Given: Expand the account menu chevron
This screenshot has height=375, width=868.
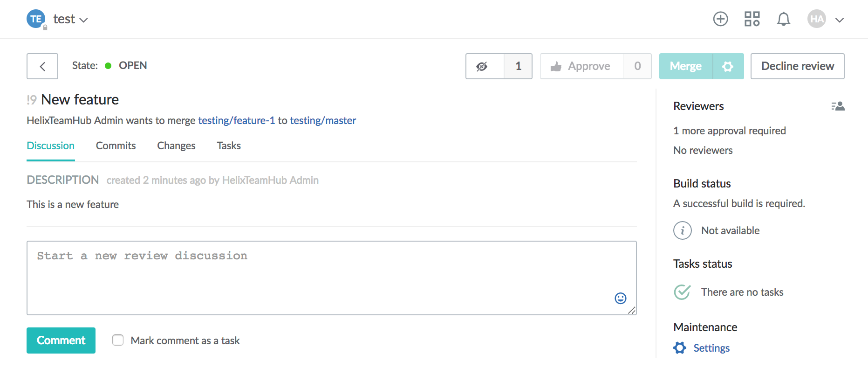Looking at the screenshot, I should pyautogui.click(x=840, y=20).
